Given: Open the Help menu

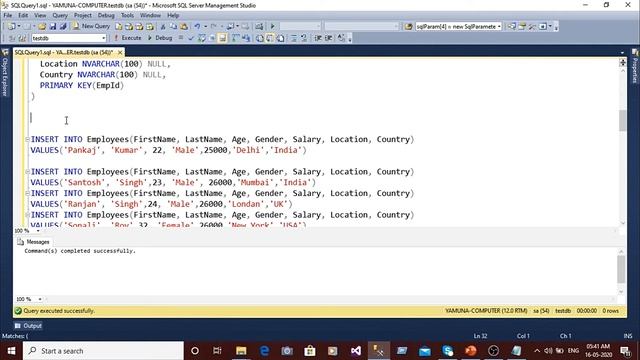Looking at the screenshot, I should pos(173,15).
